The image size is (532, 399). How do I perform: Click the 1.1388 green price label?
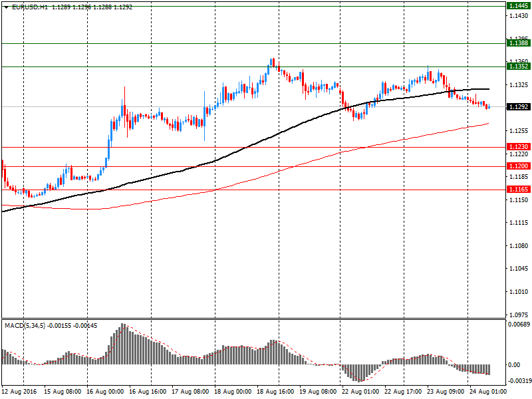pyautogui.click(x=519, y=43)
